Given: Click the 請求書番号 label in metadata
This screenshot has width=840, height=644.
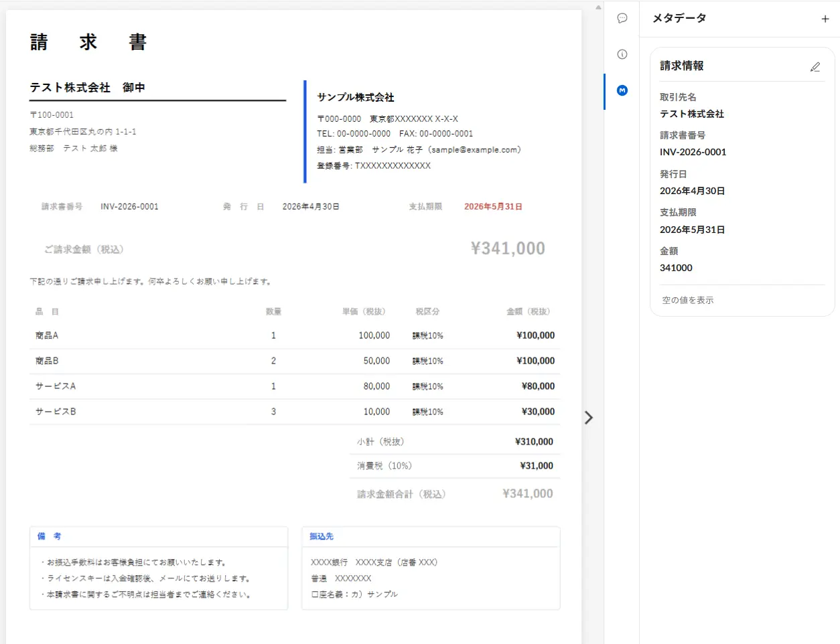Looking at the screenshot, I should 683,135.
